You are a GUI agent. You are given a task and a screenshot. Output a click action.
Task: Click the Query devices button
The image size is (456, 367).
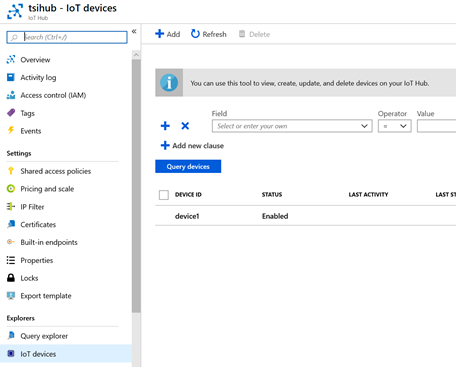[188, 166]
